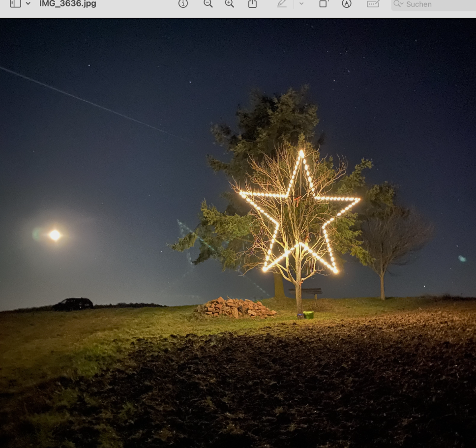Rotate the image with the rotate button
This screenshot has height=448, width=476.
(324, 3)
